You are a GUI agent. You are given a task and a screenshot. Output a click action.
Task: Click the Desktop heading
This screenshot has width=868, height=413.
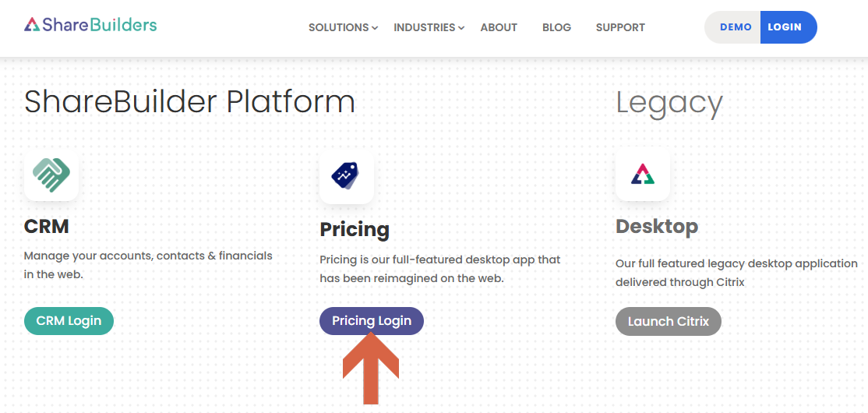point(657,227)
